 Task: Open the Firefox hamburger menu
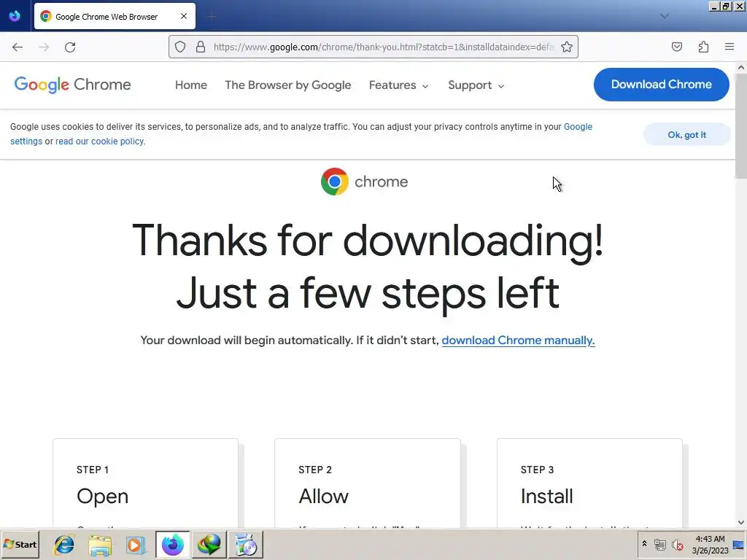(729, 47)
